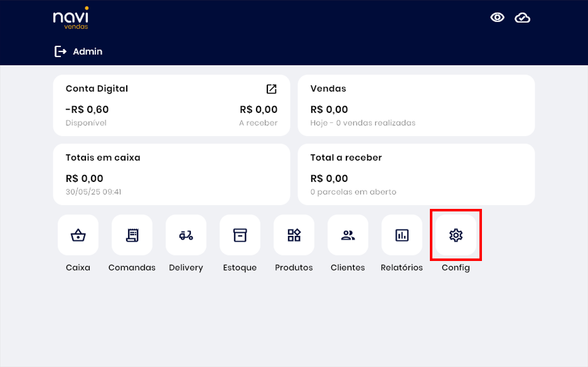This screenshot has width=588, height=367.
Task: Open the Total a receber card
Action: (x=415, y=174)
